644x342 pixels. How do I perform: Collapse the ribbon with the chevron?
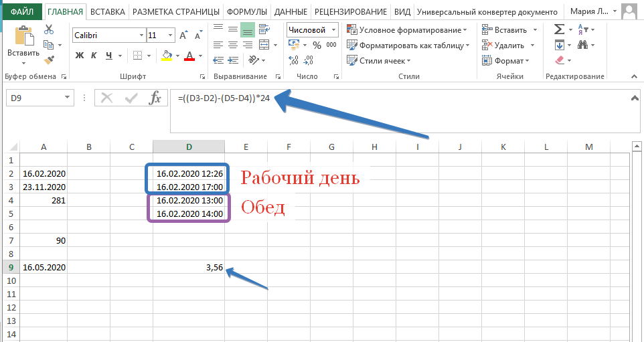pos(635,77)
